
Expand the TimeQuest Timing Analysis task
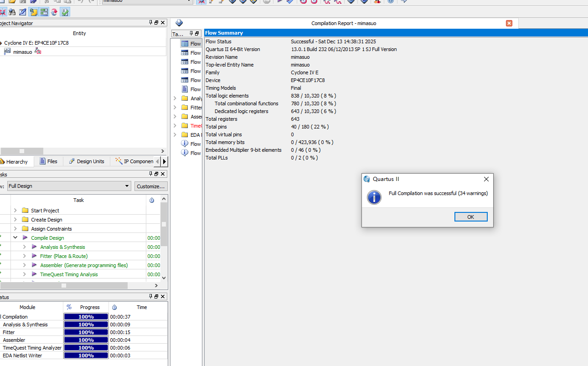point(24,274)
